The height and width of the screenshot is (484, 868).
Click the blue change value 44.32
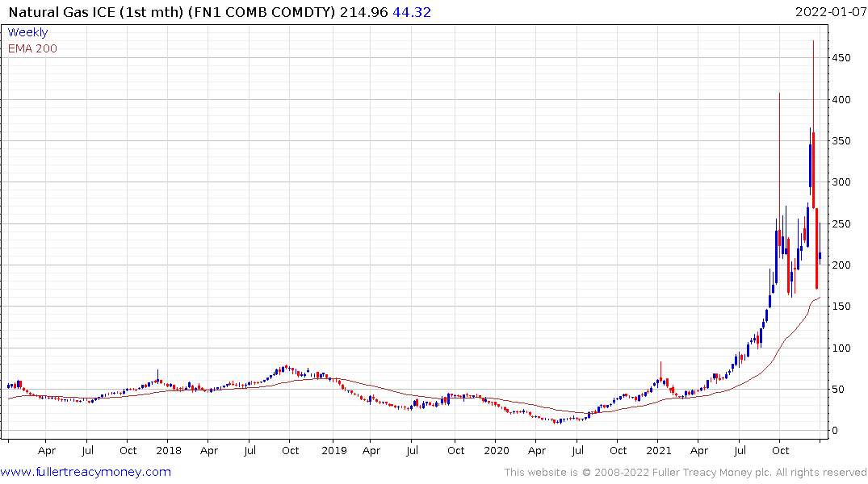pos(412,12)
